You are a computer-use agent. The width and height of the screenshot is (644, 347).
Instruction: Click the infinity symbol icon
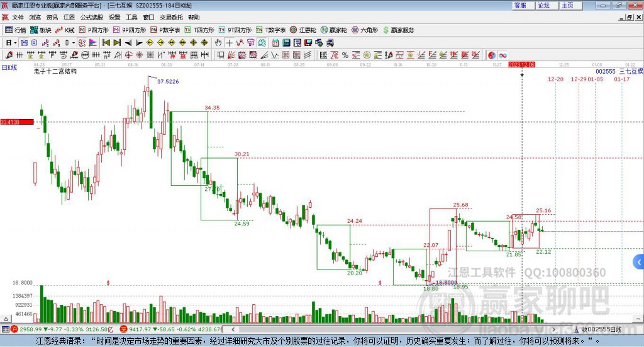tap(502, 55)
